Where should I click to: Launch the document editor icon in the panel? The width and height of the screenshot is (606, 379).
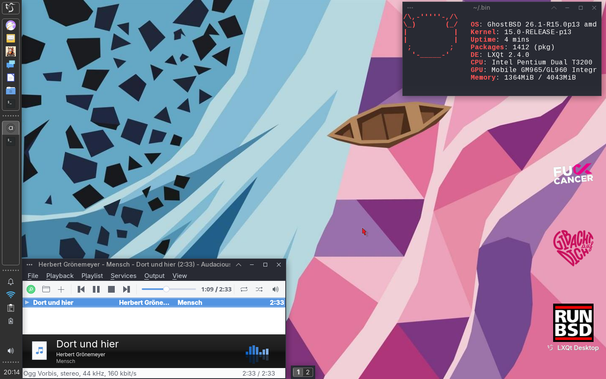10,77
